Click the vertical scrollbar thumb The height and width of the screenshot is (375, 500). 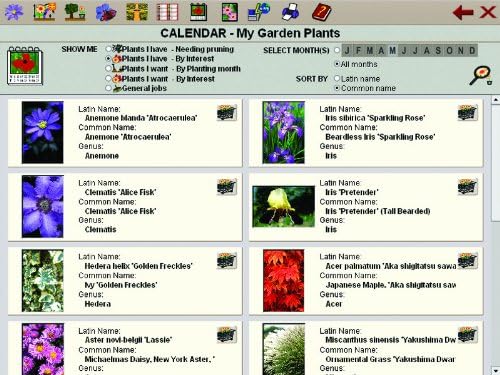point(496,163)
